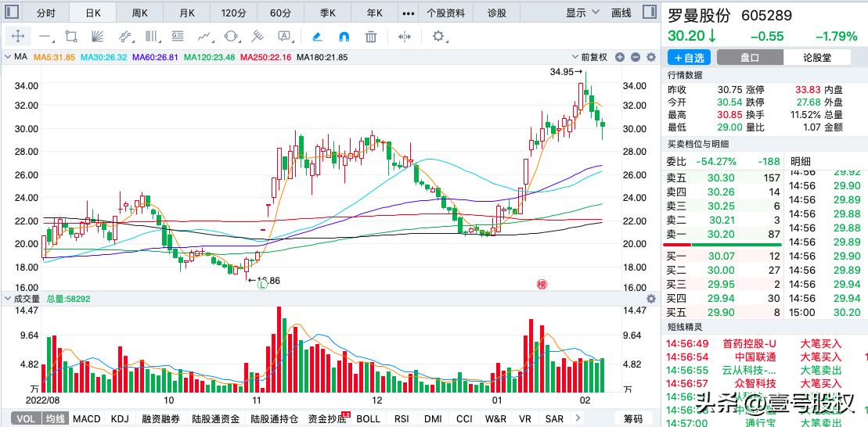Viewport: 868px width, 427px height.
Task: Open the 显示 display dropdown
Action: click(x=582, y=13)
